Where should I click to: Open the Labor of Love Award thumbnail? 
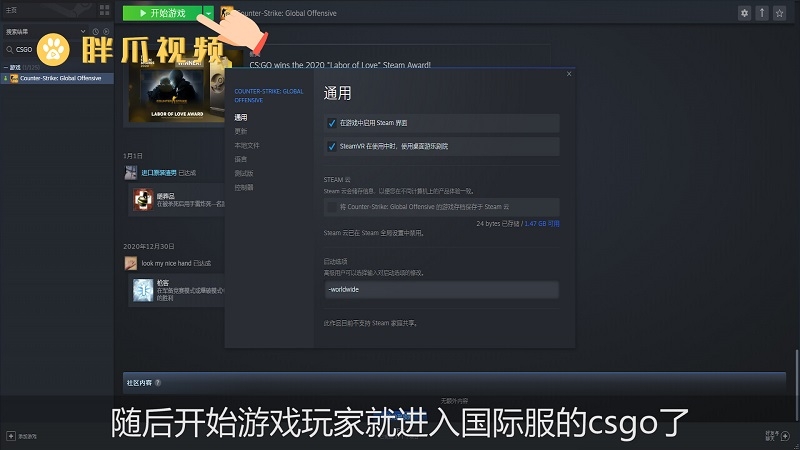(177, 87)
